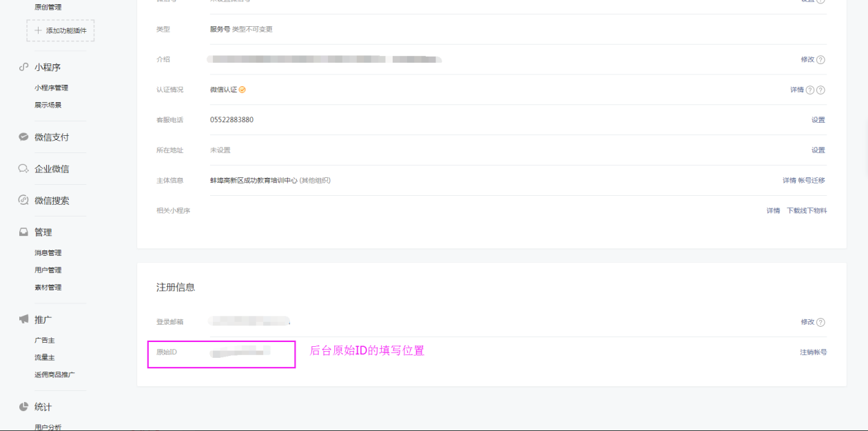Open 小程序管理 in the sidebar
Viewport: 868px width, 431px height.
51,88
